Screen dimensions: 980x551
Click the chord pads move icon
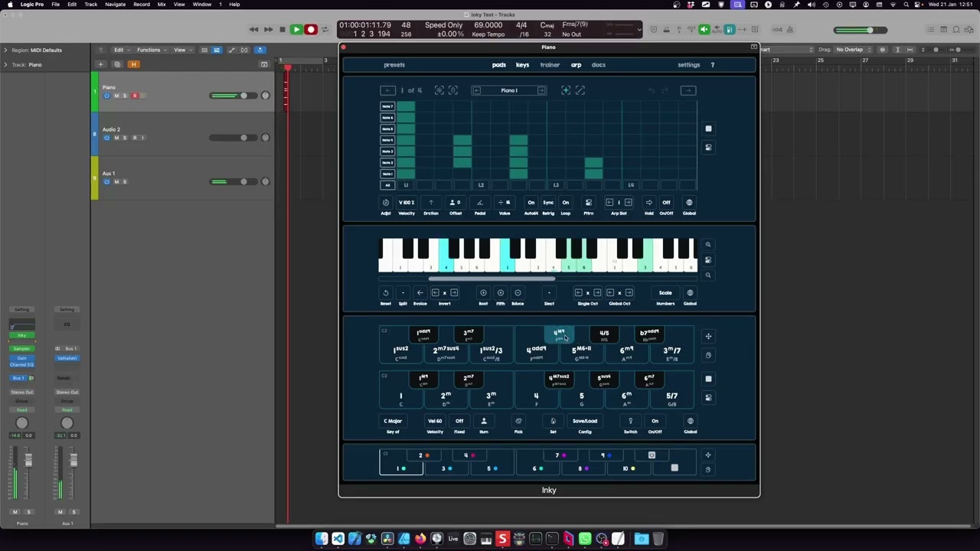pos(708,336)
